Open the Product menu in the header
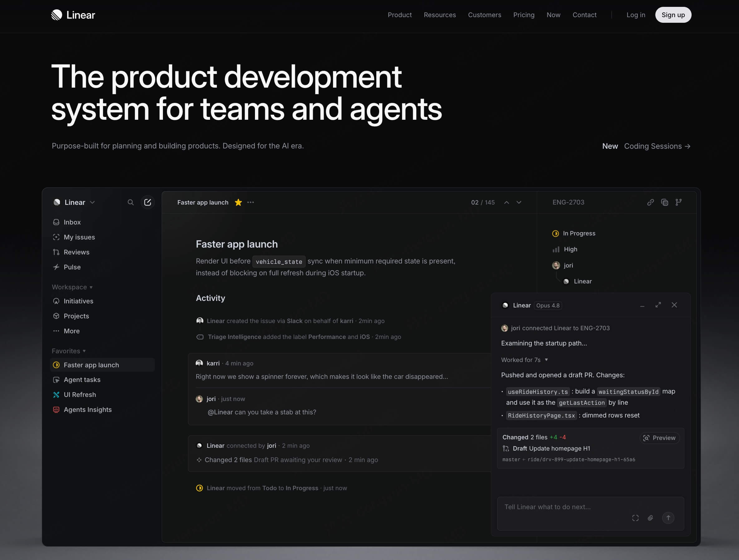This screenshot has height=560, width=739. coord(399,15)
